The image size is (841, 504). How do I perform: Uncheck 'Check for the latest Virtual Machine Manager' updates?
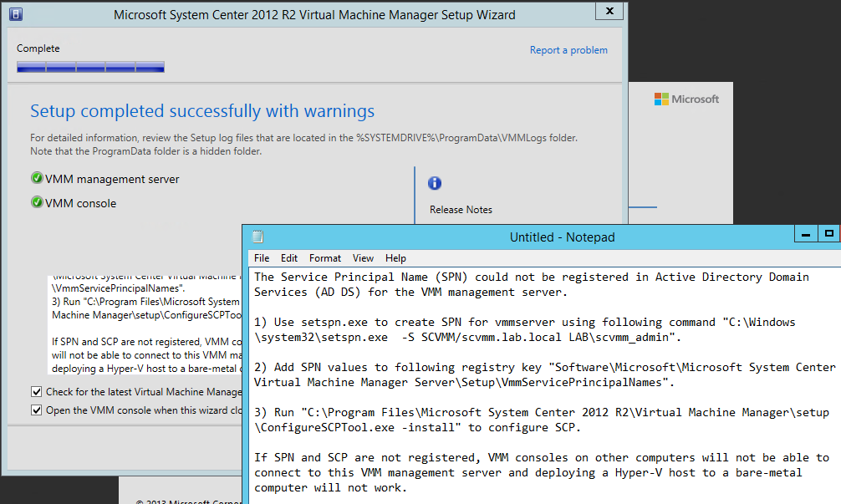tap(36, 391)
